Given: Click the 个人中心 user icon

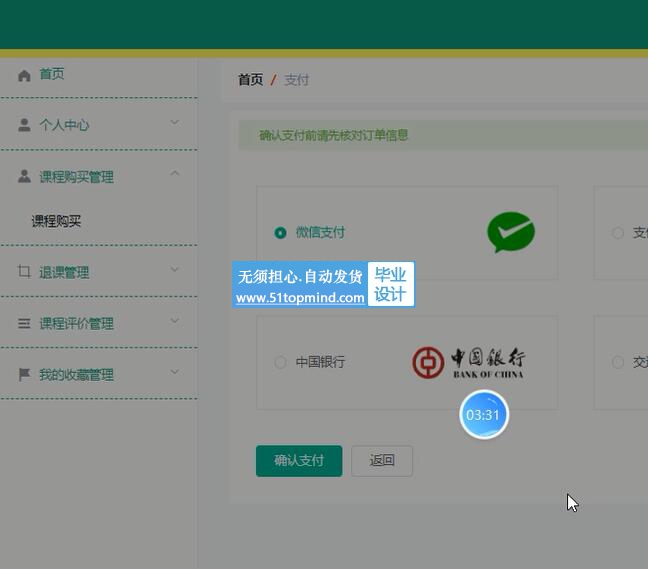Looking at the screenshot, I should click(x=24, y=125).
